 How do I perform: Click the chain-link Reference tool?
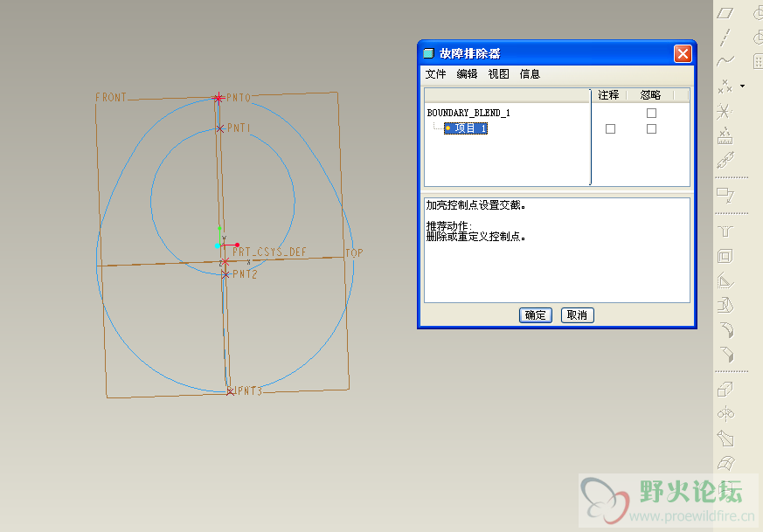pos(725,160)
